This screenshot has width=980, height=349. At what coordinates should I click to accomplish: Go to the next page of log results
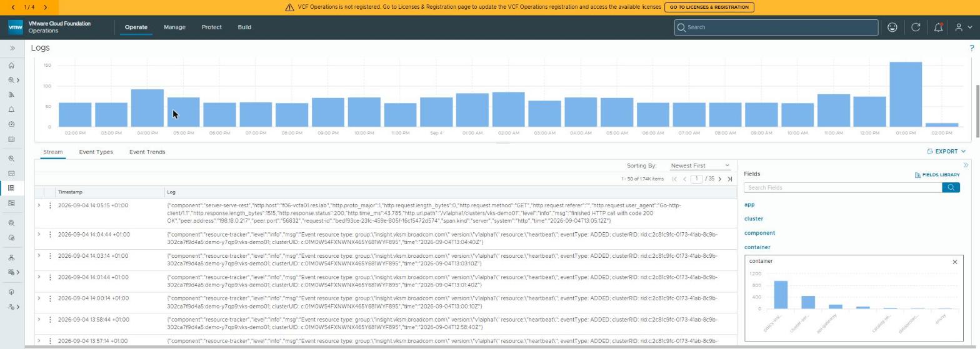[x=719, y=179]
